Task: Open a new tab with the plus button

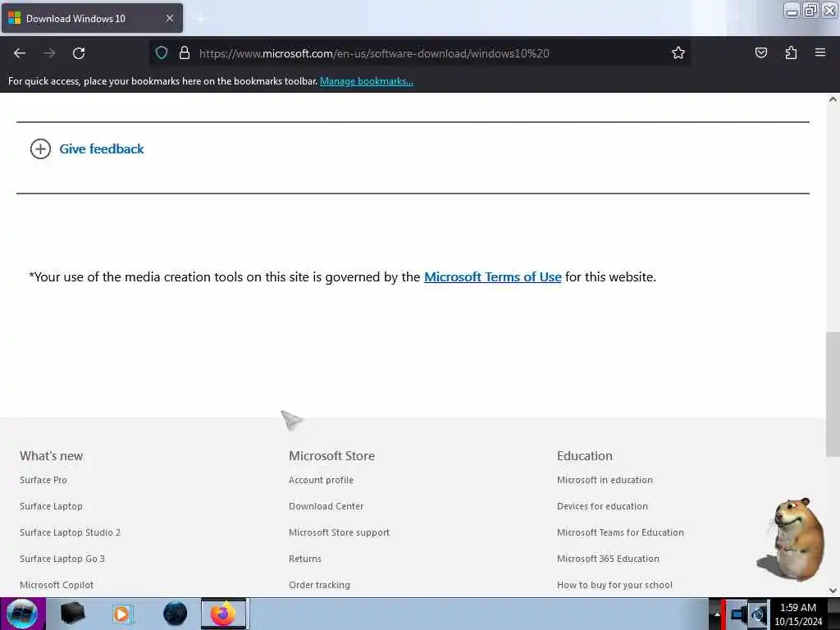Action: 201,19
